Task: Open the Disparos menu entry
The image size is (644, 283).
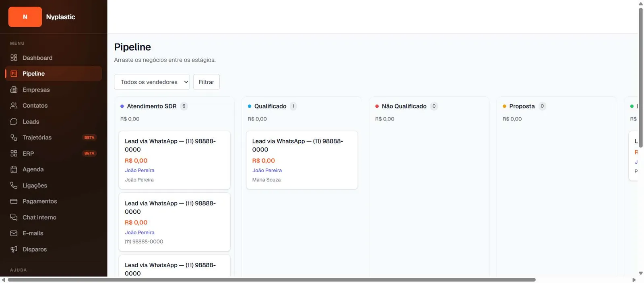Action: pyautogui.click(x=54, y=249)
